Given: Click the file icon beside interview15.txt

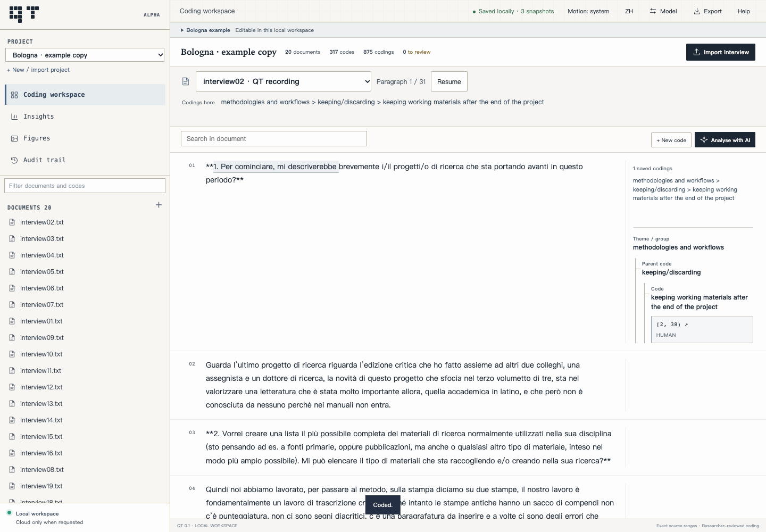Looking at the screenshot, I should point(12,437).
